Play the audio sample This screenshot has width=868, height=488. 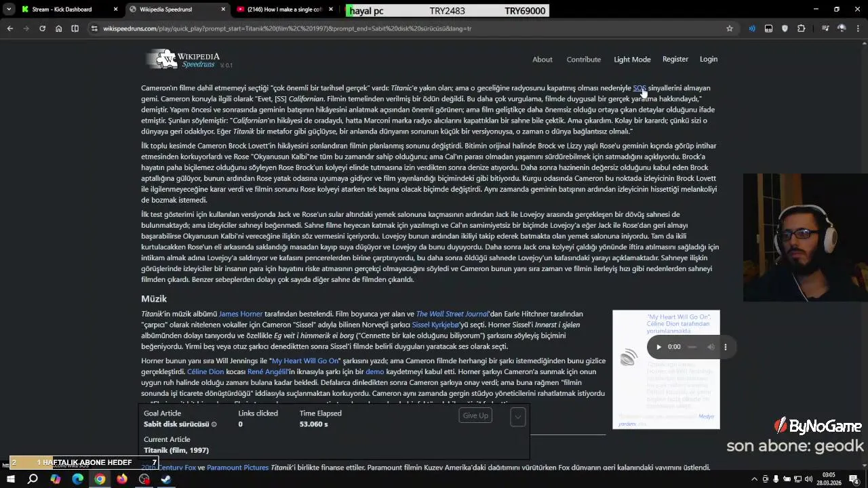click(658, 347)
